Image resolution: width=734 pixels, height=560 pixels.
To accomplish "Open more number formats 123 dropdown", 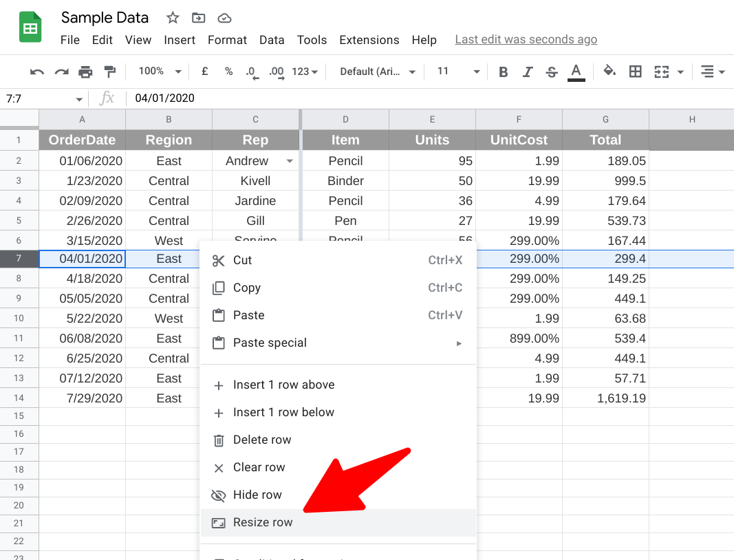I will [305, 72].
